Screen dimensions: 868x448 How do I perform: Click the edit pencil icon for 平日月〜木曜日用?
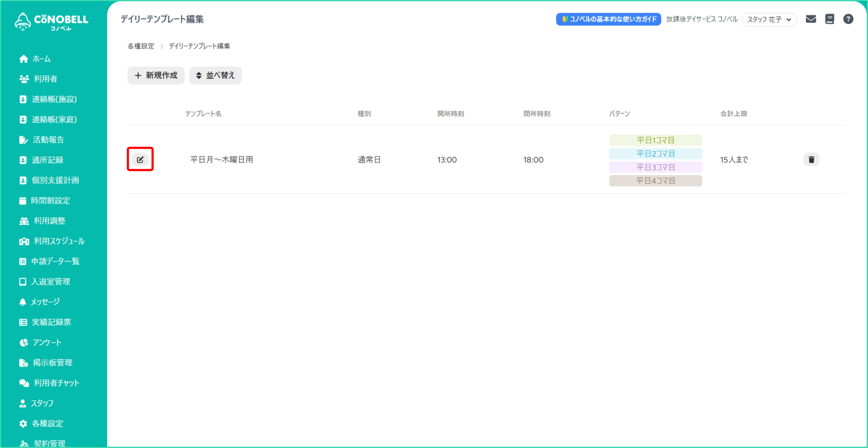coord(140,159)
